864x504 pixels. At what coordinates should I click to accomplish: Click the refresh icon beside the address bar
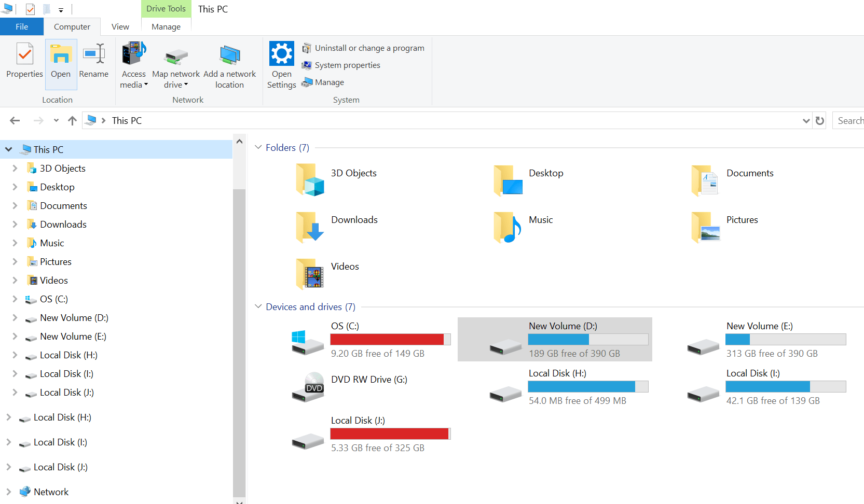[x=819, y=120]
